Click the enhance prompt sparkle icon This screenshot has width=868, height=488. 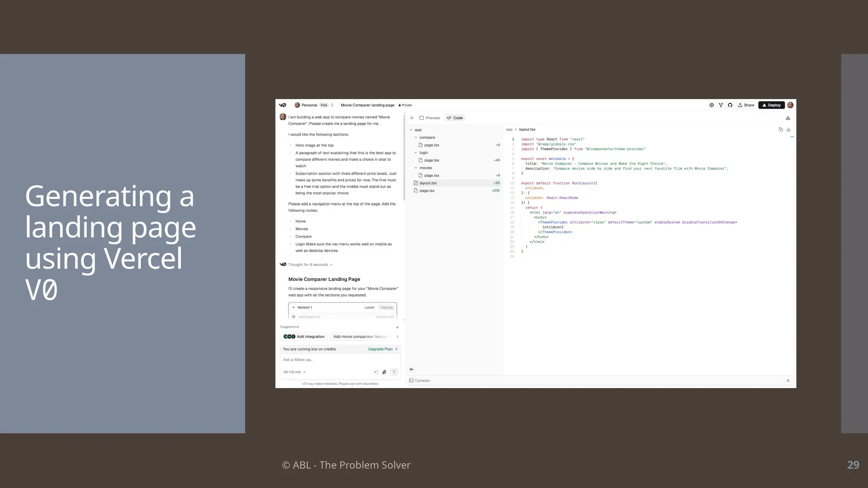(x=376, y=372)
